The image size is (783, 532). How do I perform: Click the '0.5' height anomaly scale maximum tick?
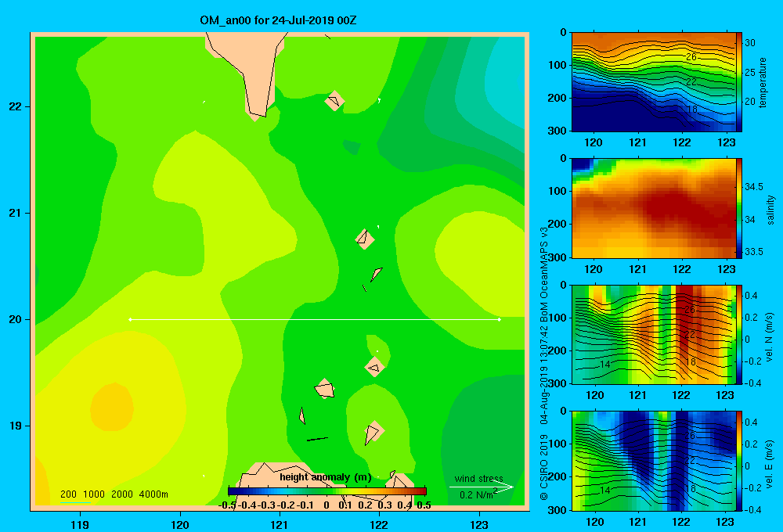tap(424, 505)
